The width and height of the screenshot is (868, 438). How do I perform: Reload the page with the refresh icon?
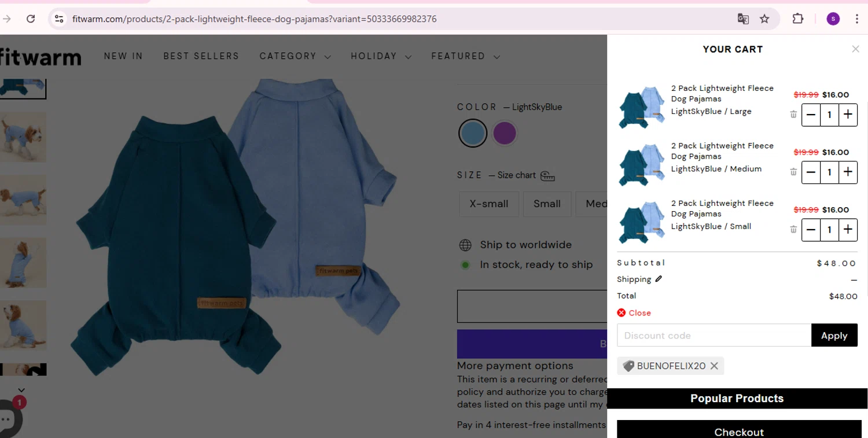31,19
